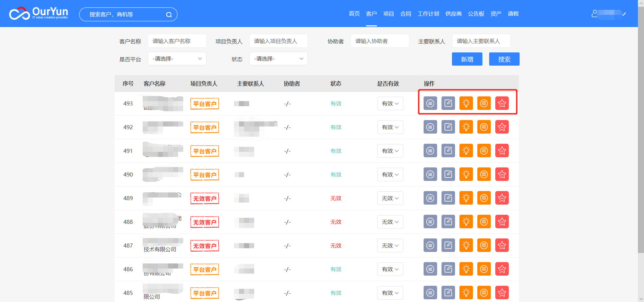644x302 pixels.
Task: Edit customer in row 492
Action: point(448,127)
